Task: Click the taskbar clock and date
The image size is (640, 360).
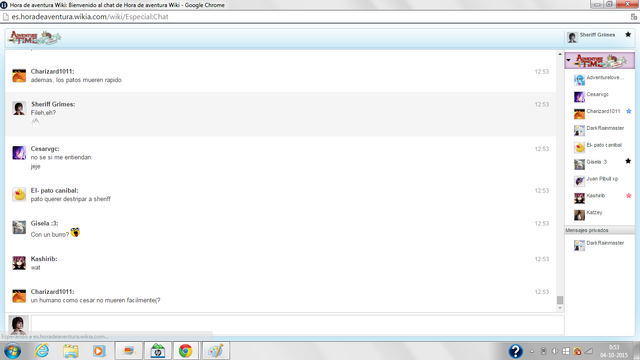Action: [x=614, y=351]
